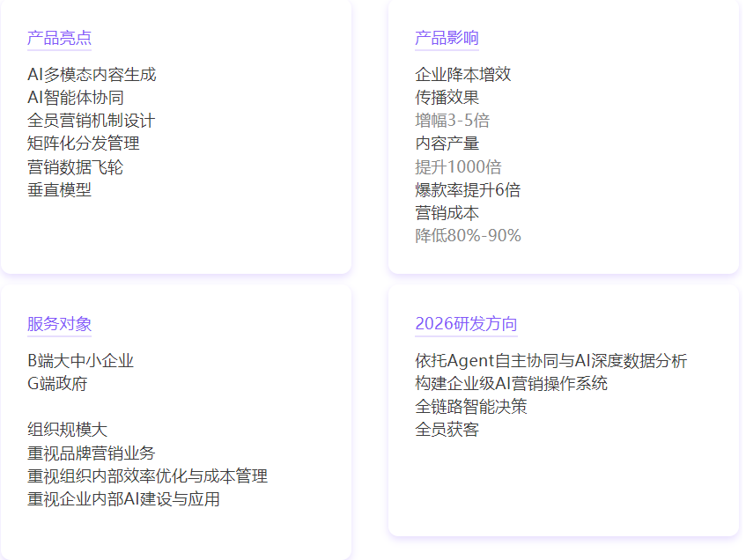Click 构建企业级AI营销操作系统 text
Image resolution: width=746 pixels, height=560 pixels.
(x=511, y=384)
